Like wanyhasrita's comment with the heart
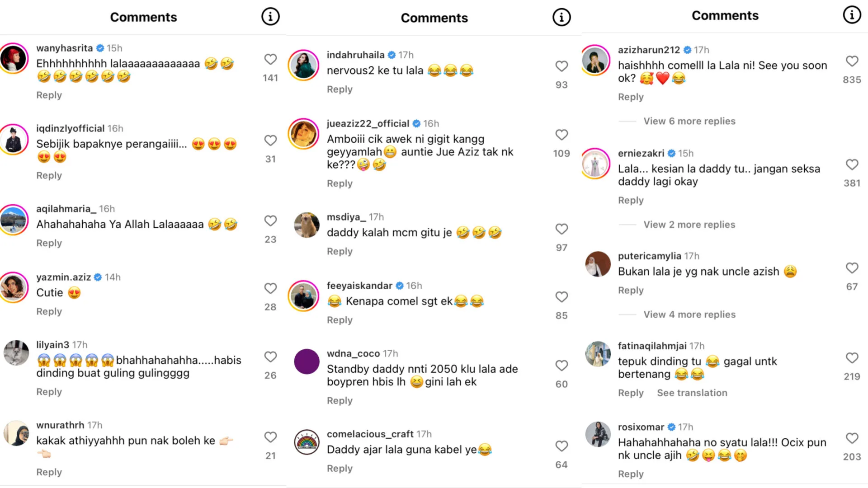The height and width of the screenshot is (488, 868). tap(270, 59)
